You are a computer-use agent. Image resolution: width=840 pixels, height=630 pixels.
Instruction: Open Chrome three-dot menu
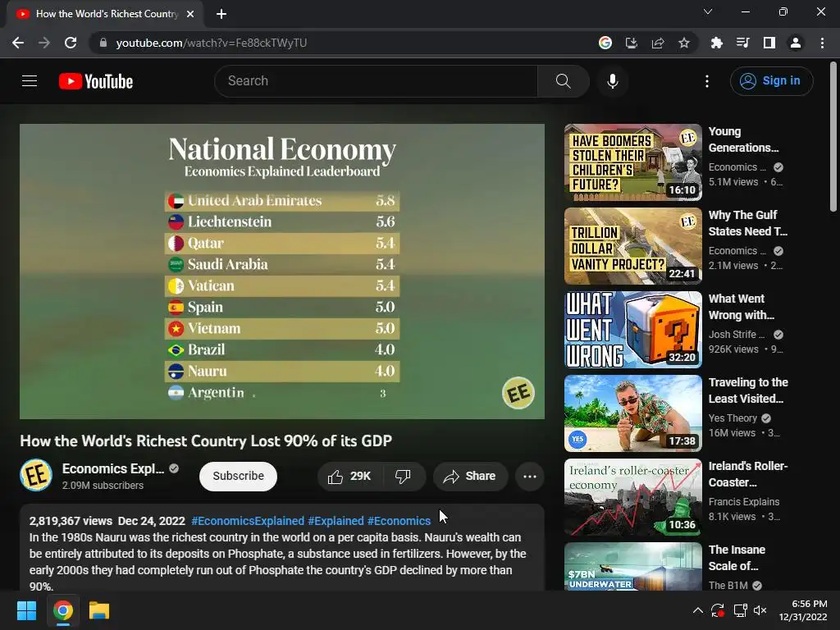pyautogui.click(x=822, y=43)
